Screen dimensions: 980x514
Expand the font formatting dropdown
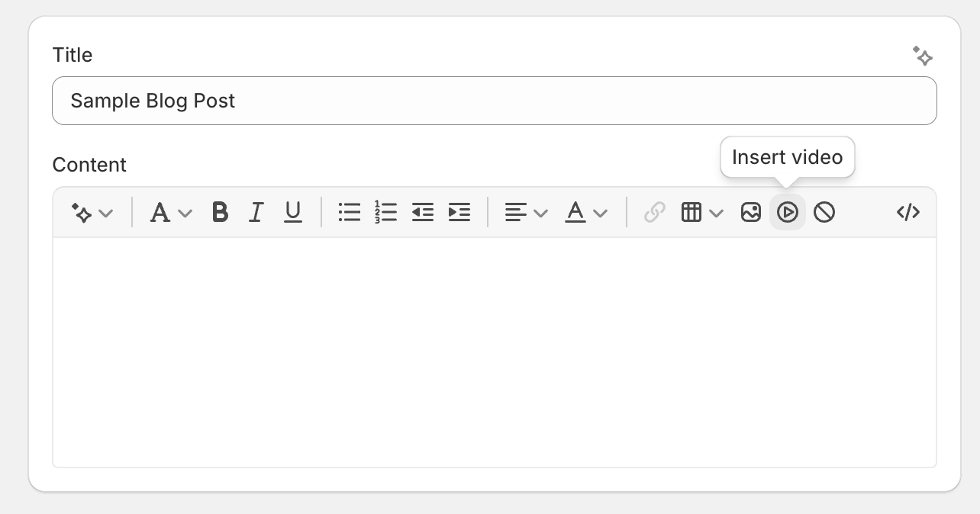point(170,212)
